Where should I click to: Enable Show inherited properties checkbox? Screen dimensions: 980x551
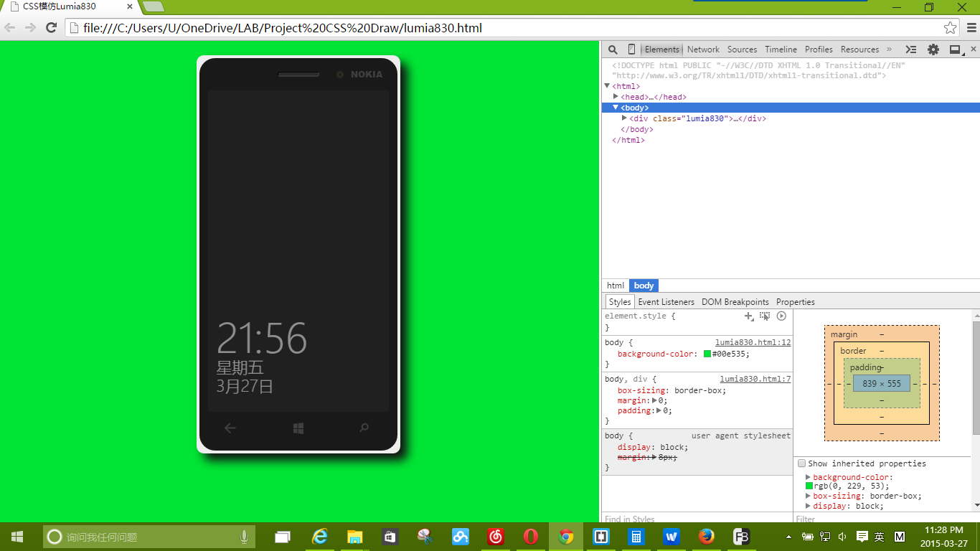[802, 463]
